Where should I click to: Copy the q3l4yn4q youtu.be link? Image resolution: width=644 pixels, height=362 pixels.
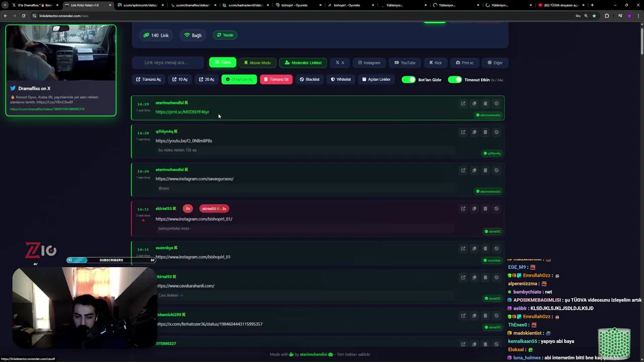[474, 132]
